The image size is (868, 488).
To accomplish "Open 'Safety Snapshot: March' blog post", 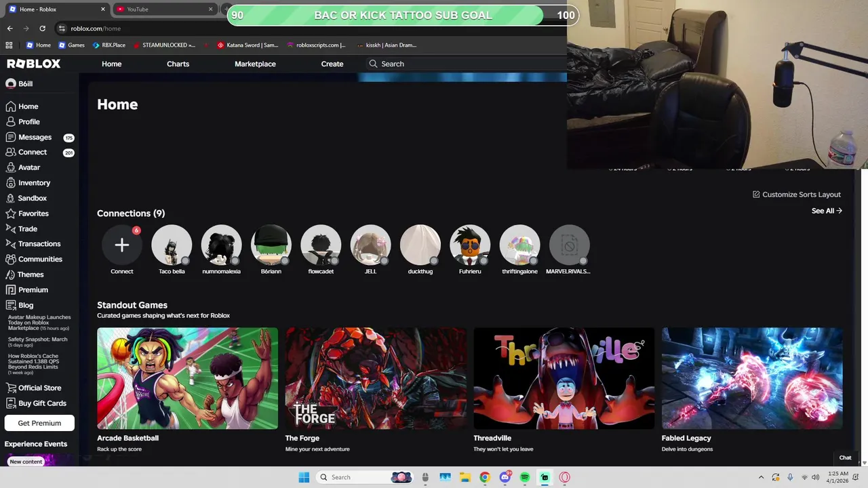I will coord(37,342).
